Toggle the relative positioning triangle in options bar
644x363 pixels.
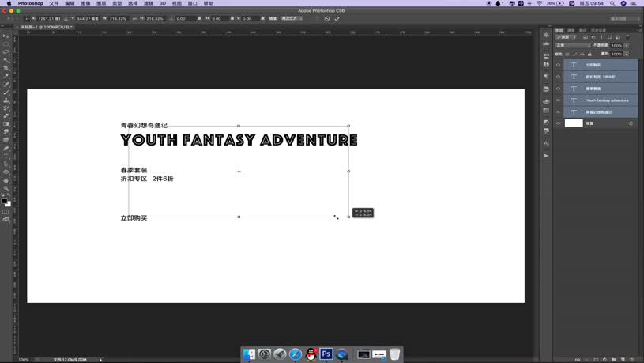coord(66,18)
